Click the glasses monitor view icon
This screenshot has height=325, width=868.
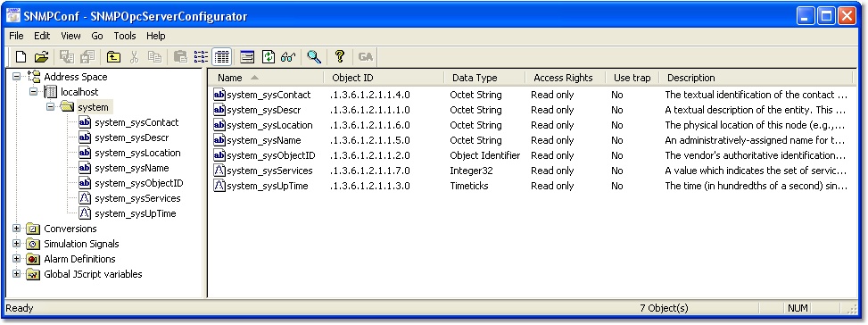coord(288,56)
